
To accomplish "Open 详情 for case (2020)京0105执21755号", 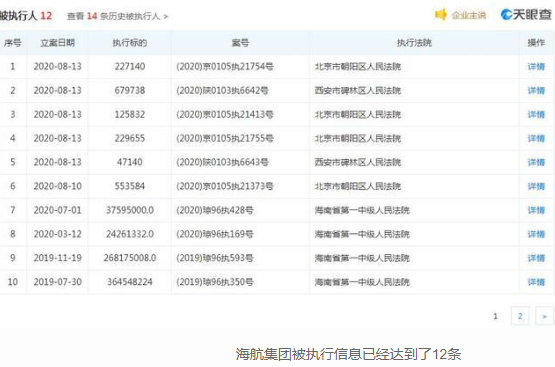I will pyautogui.click(x=536, y=138).
